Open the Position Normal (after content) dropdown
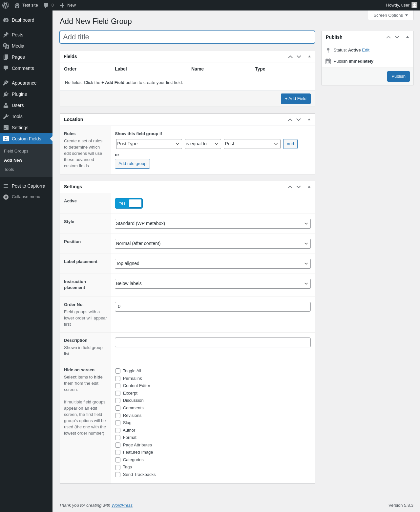This screenshot has height=512, width=420. 213,244
